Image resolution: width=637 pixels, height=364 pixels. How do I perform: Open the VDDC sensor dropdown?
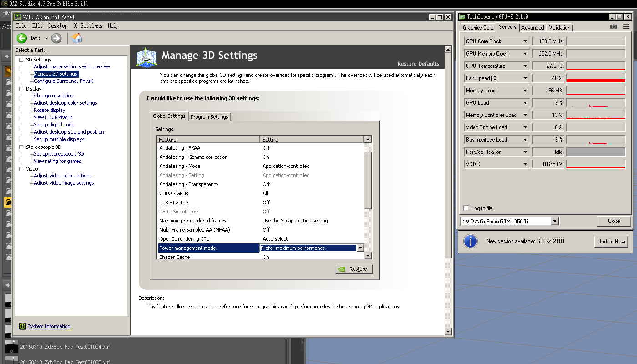pyautogui.click(x=525, y=164)
